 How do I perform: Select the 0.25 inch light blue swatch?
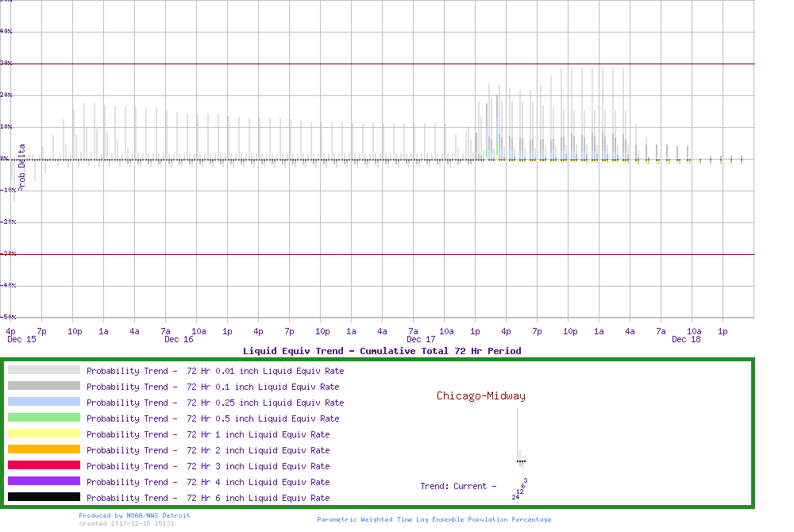point(44,402)
